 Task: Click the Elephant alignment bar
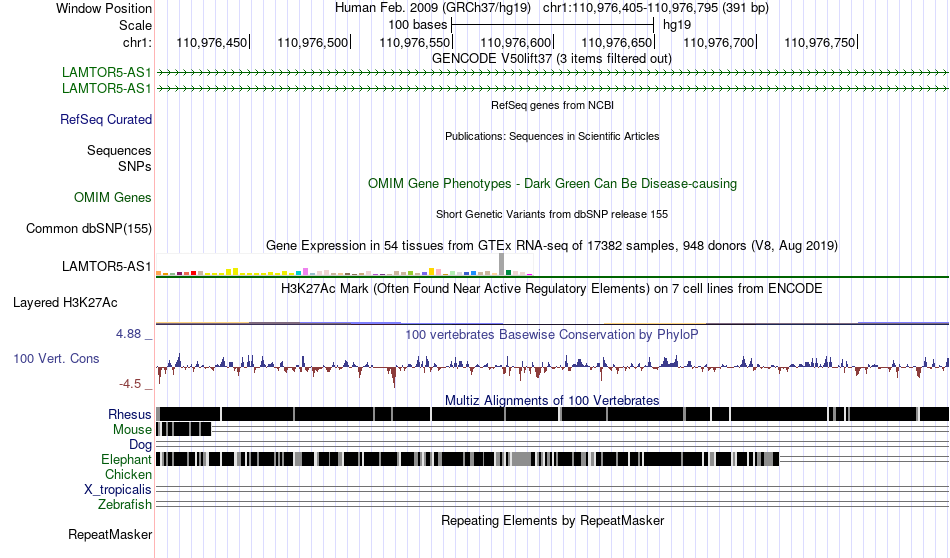point(467,459)
